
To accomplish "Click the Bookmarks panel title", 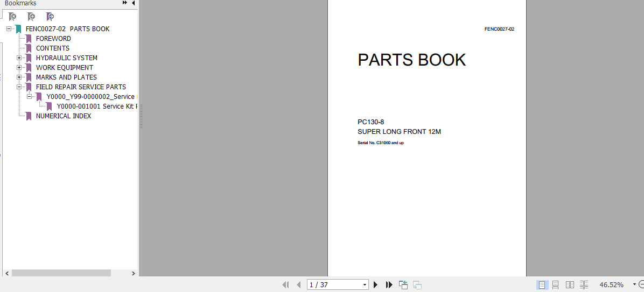I will pos(20,3).
